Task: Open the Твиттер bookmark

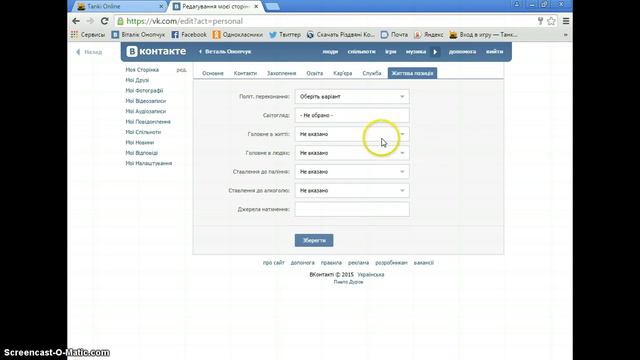Action: (285, 35)
